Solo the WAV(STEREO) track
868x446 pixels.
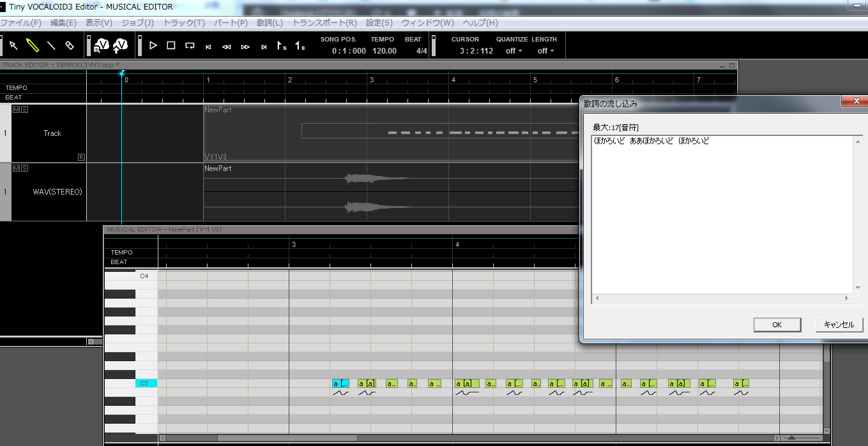click(24, 168)
